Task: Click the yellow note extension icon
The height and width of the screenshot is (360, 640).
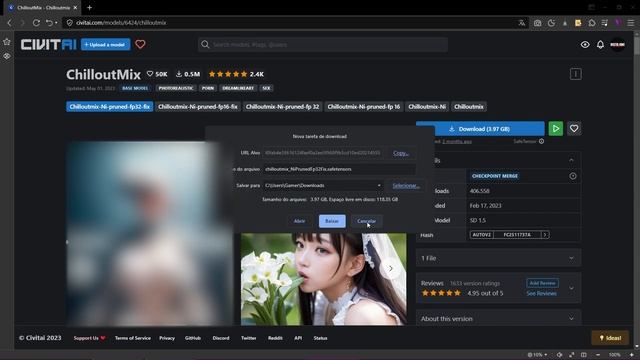Action: coord(578,23)
